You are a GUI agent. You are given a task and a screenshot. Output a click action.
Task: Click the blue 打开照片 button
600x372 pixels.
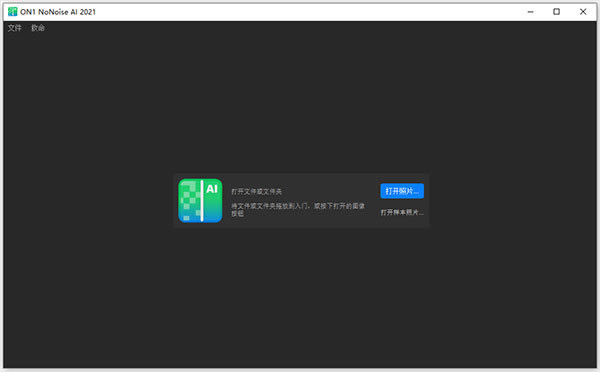402,191
